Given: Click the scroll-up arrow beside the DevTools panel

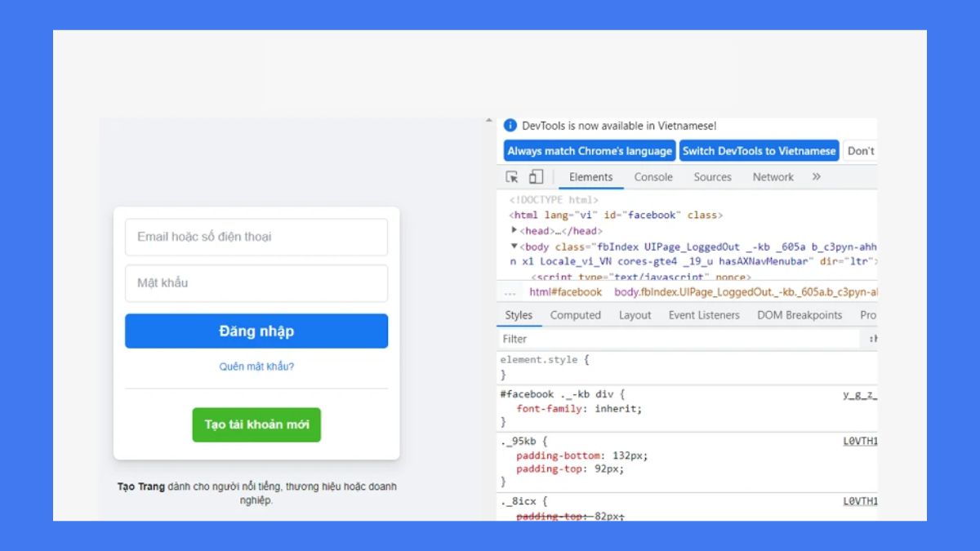Looking at the screenshot, I should point(490,122).
